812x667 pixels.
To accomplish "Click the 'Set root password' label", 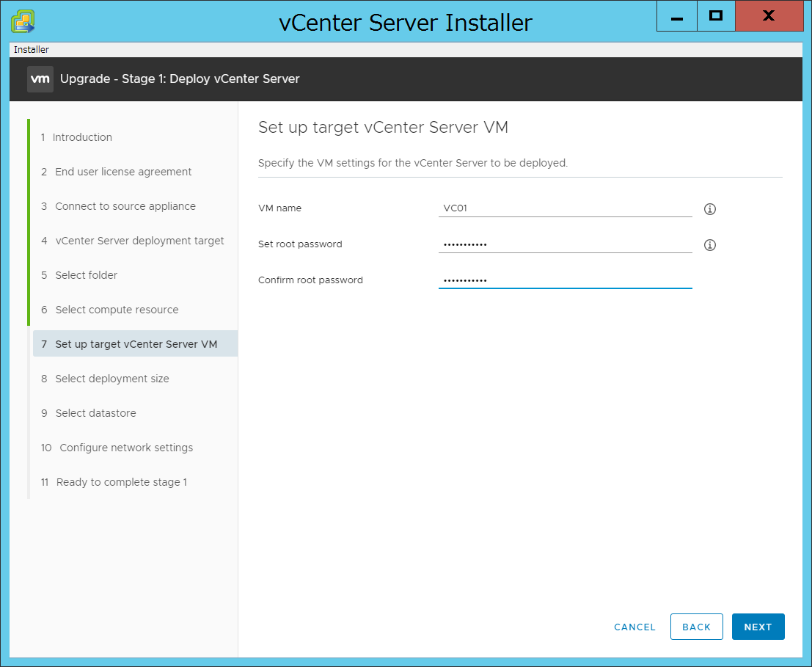I will coord(300,244).
